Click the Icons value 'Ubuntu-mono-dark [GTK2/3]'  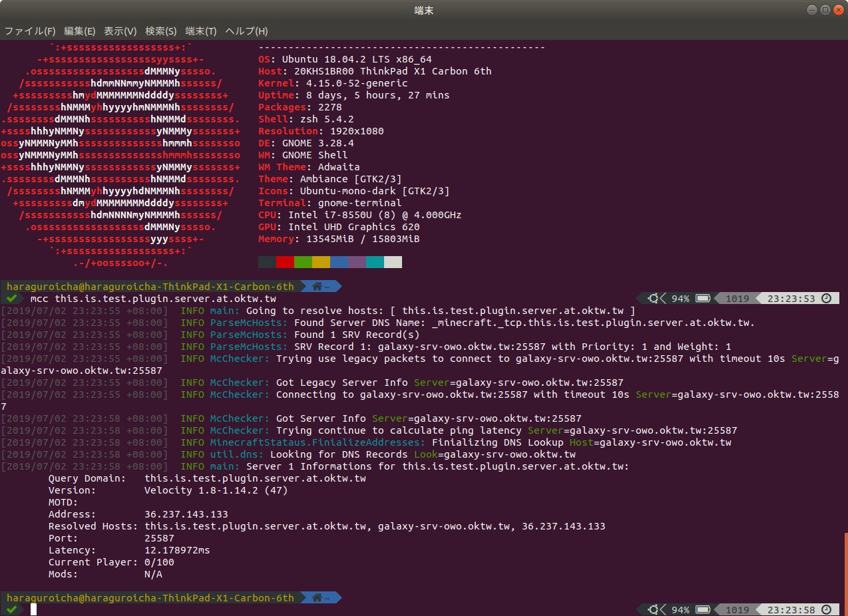[375, 191]
